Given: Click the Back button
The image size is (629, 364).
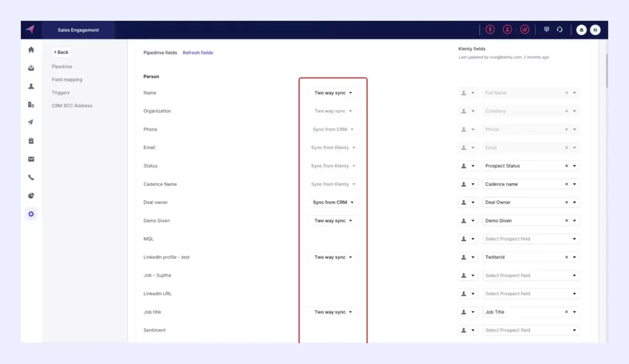Looking at the screenshot, I should (x=61, y=52).
